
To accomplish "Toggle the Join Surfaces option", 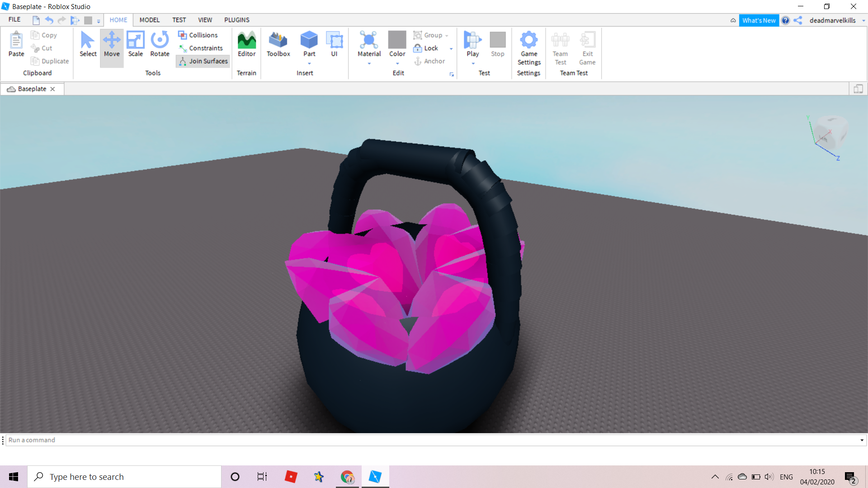I will pyautogui.click(x=203, y=61).
